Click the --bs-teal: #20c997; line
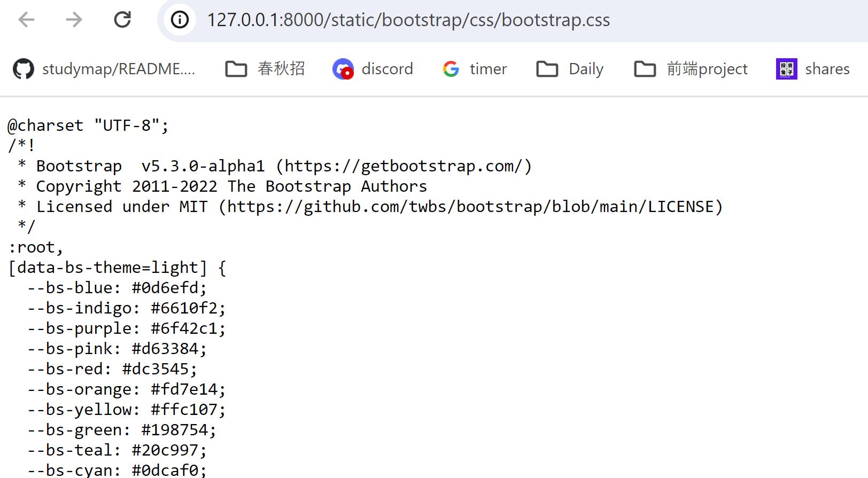 (117, 450)
